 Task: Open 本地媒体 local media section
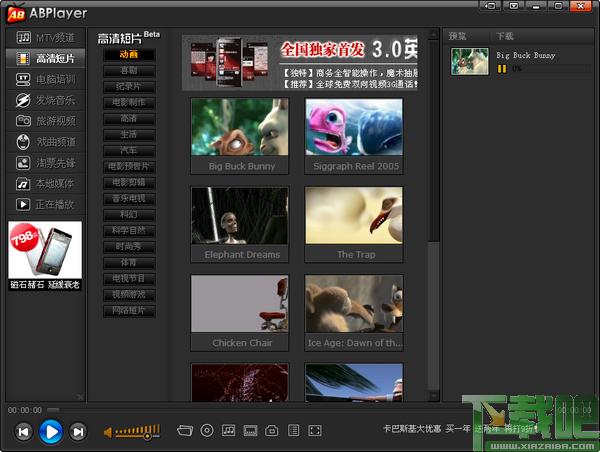click(x=46, y=184)
